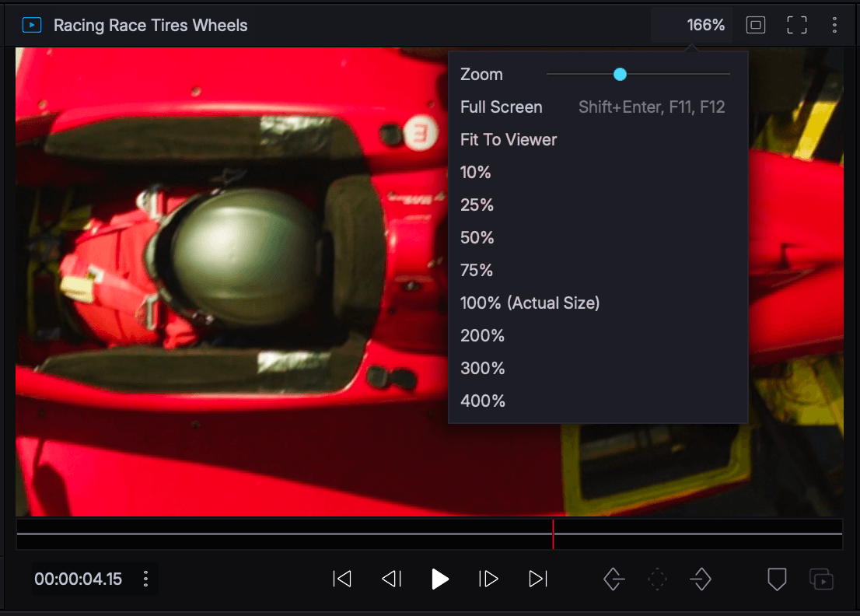860x616 pixels.
Task: Click the red playhead on the scrub bar
Action: tap(553, 534)
